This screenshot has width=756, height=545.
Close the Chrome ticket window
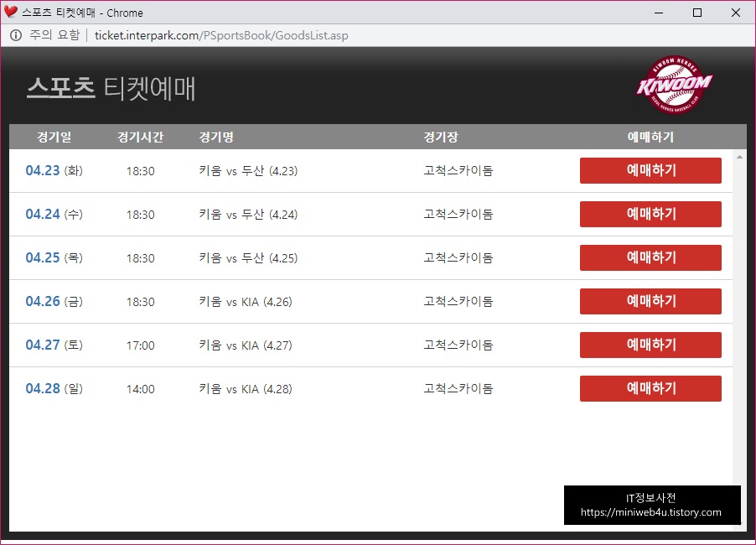pyautogui.click(x=736, y=13)
